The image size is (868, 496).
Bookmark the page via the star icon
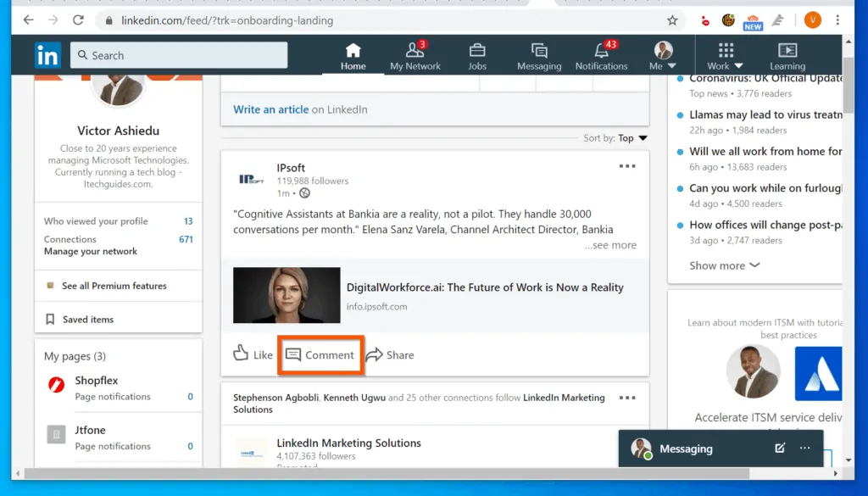(x=672, y=19)
